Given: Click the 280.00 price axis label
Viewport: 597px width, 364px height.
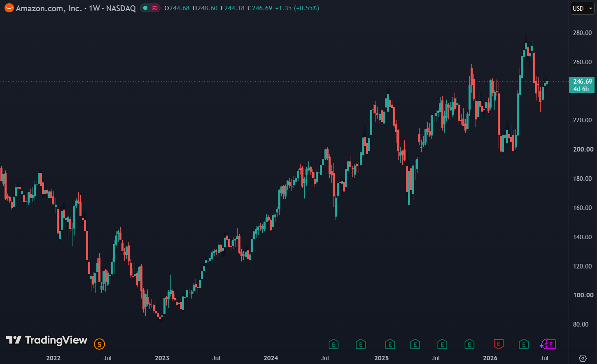Looking at the screenshot, I should (x=582, y=33).
